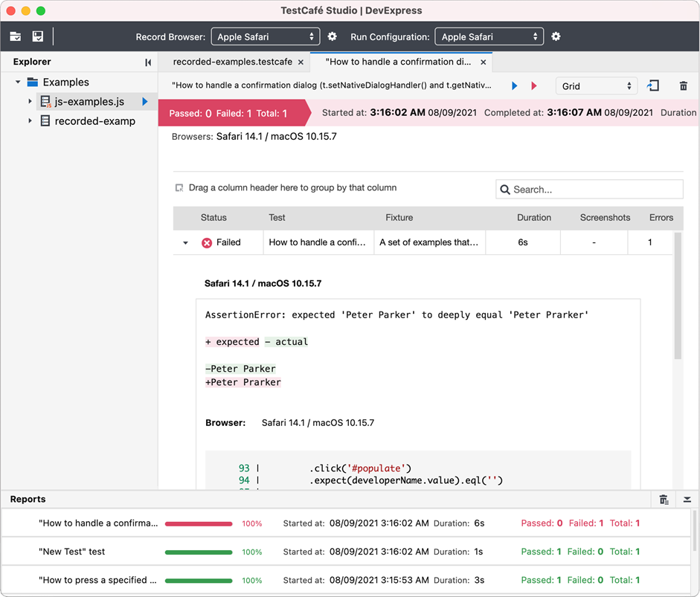Image resolution: width=700 pixels, height=597 pixels.
Task: Click green progress bar of "New Test" report
Action: coord(199,552)
